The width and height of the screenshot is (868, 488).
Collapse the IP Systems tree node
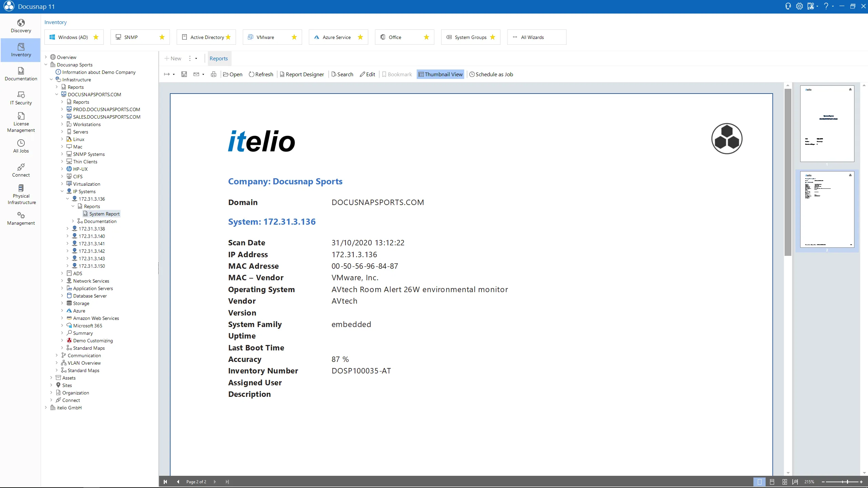[62, 191]
